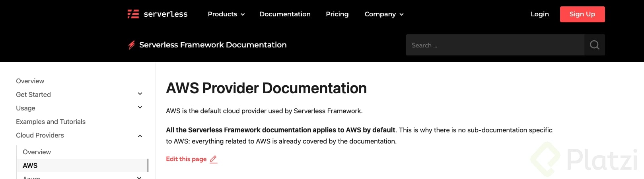Click the Serverless logo icon
This screenshot has height=179, width=644.
[x=133, y=14]
